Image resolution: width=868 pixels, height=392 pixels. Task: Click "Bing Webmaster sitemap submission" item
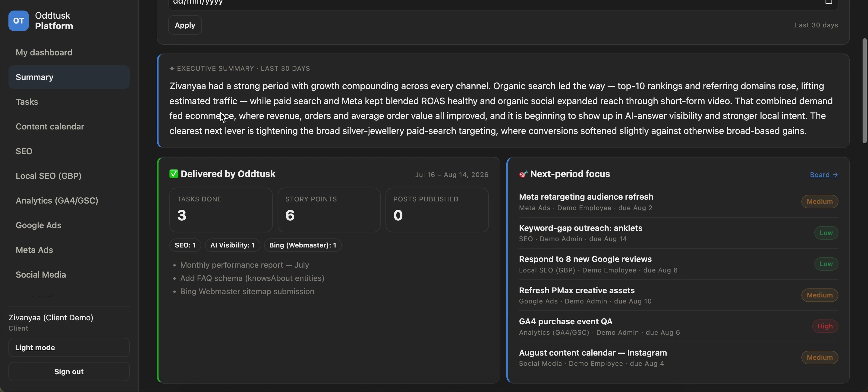coord(247,291)
